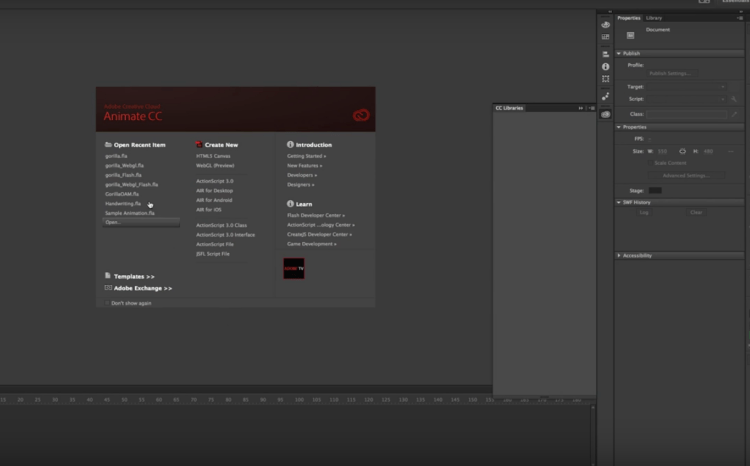Open New Features » link
The image size is (750, 466).
tap(305, 166)
